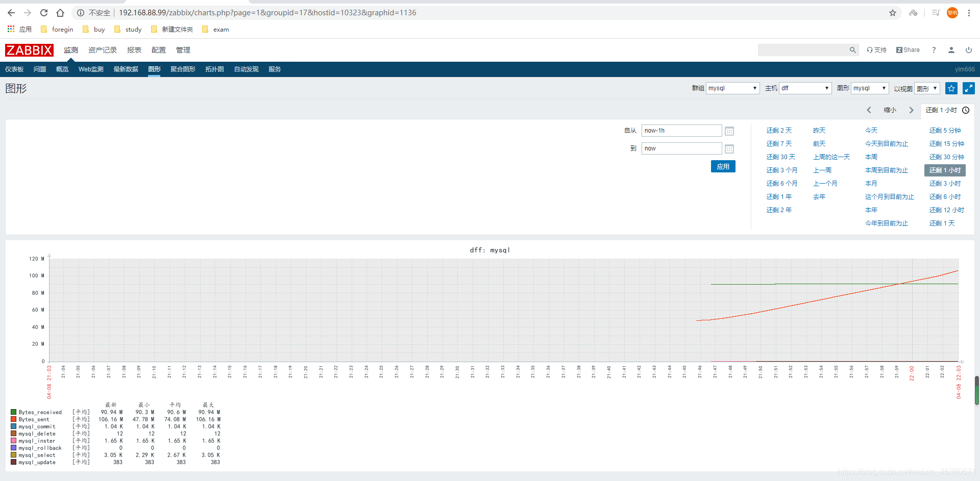The width and height of the screenshot is (980, 481).
Task: Select Last 12 hours time range
Action: (x=946, y=210)
